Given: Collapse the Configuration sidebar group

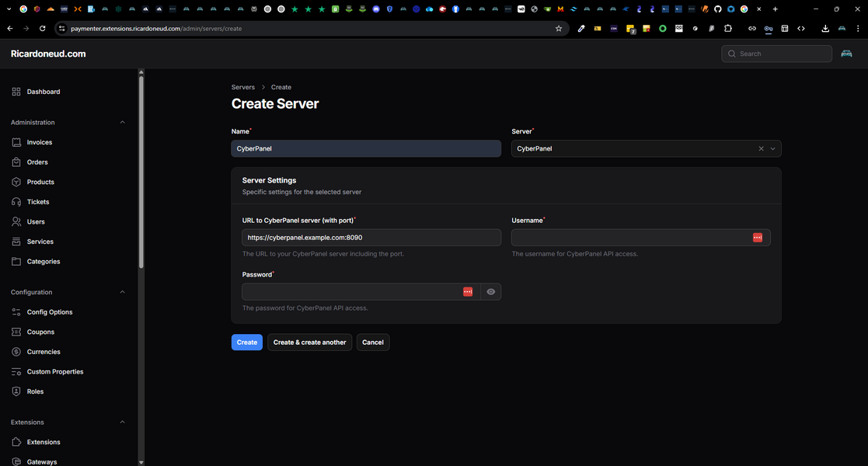Looking at the screenshot, I should [122, 292].
